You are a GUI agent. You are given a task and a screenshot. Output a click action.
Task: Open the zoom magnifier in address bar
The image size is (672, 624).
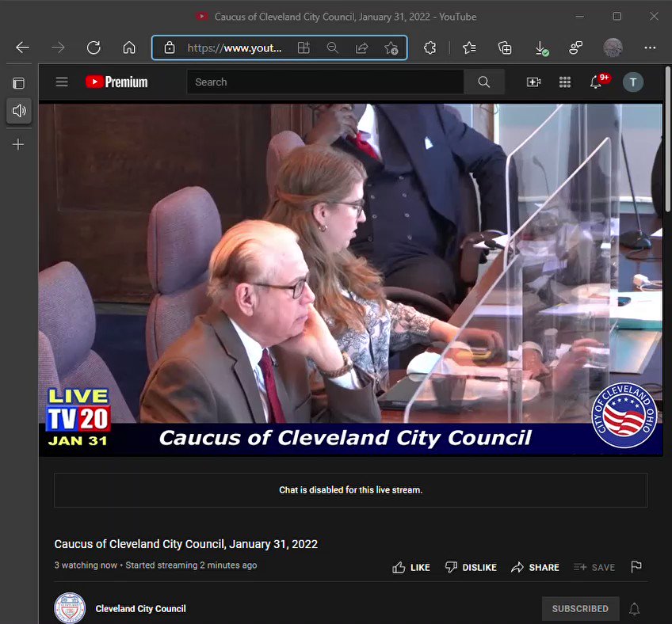333,48
